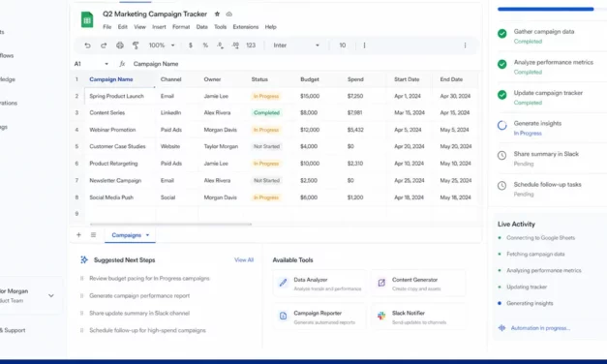Open the A1 name box dropdown arrow

click(106, 64)
